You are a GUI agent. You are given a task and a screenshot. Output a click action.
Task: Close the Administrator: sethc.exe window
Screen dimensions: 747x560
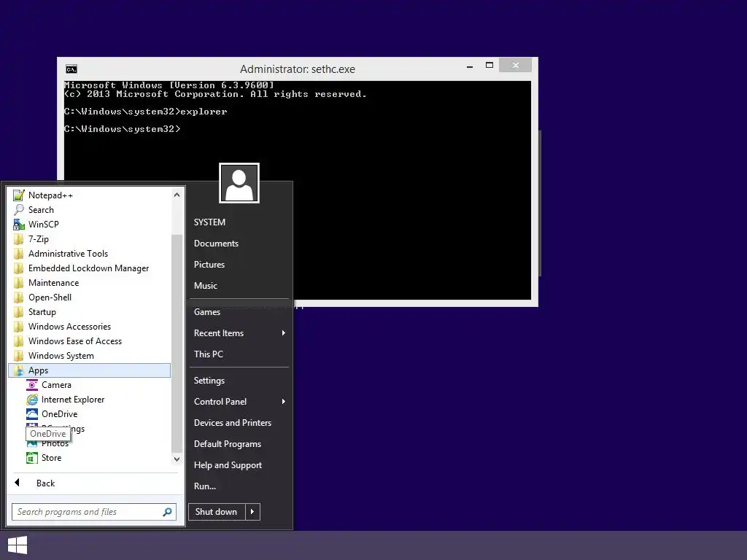point(516,65)
